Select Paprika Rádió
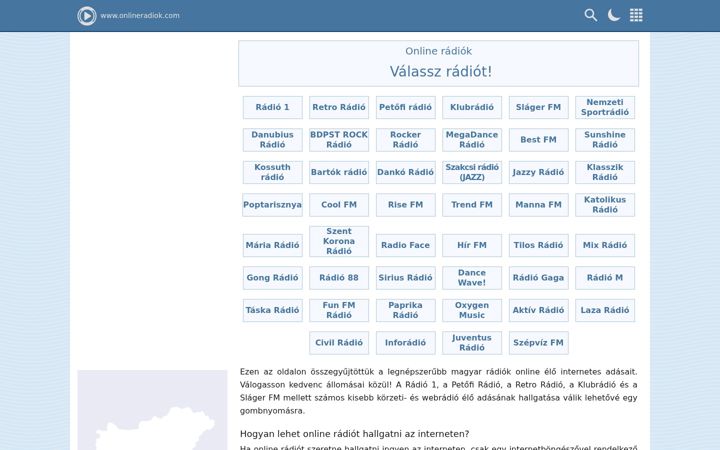Viewport: 720px width, 450px height. coord(405,311)
